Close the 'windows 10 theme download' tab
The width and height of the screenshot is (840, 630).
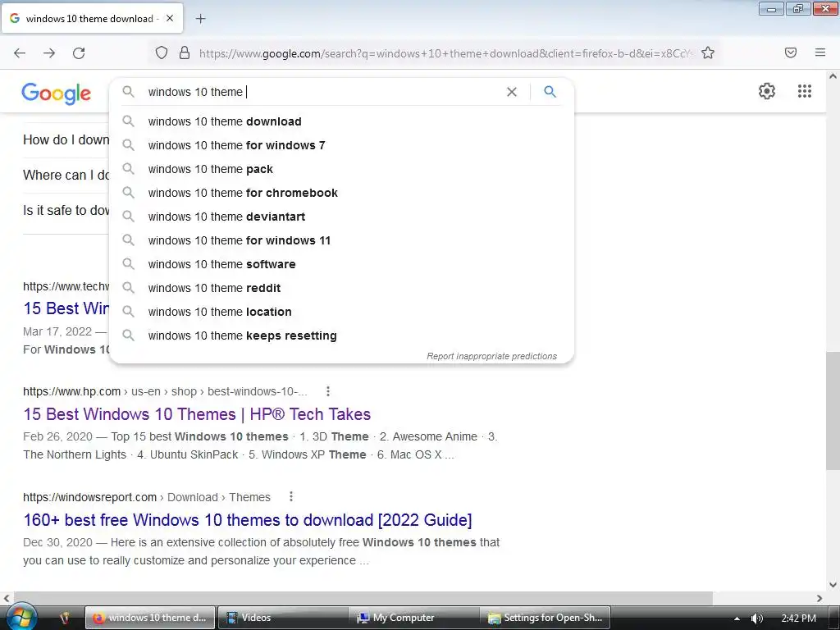170,18
